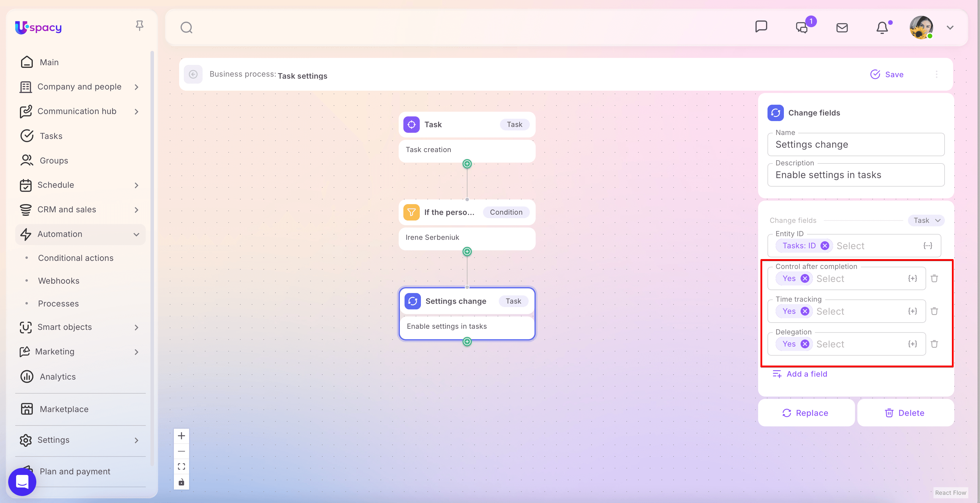
Task: Click the fit view canvas control
Action: pyautogui.click(x=181, y=466)
